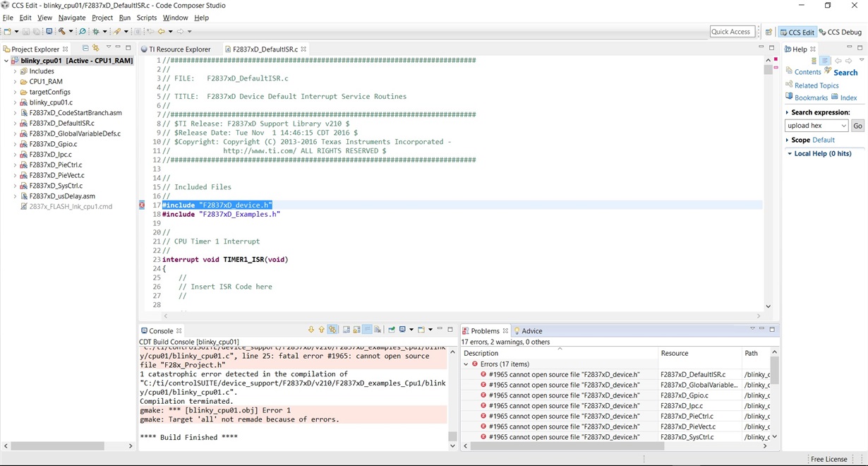Open debug dropdown arrow next to bug

104,31
